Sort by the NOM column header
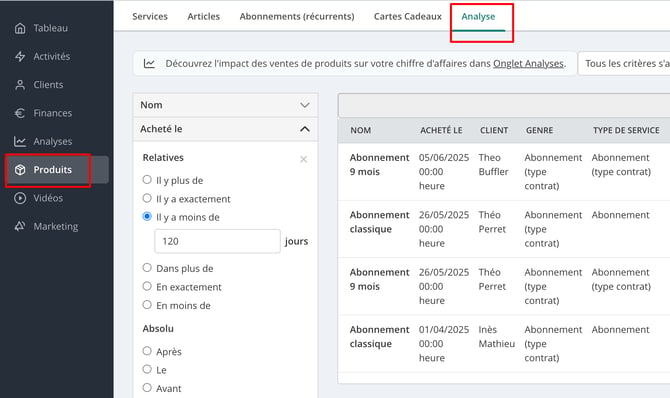Viewport: 670px width, 398px height. (x=361, y=130)
